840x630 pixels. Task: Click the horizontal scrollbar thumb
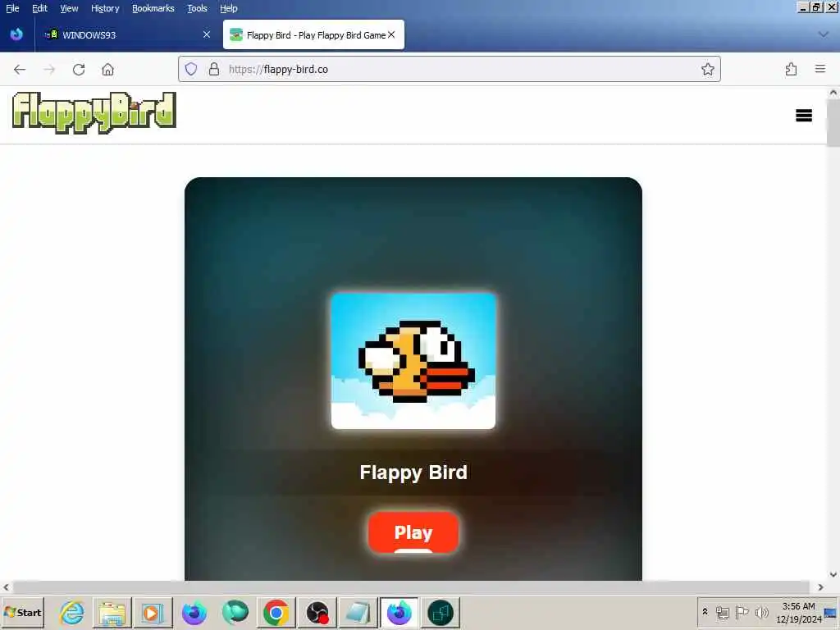[x=411, y=587]
